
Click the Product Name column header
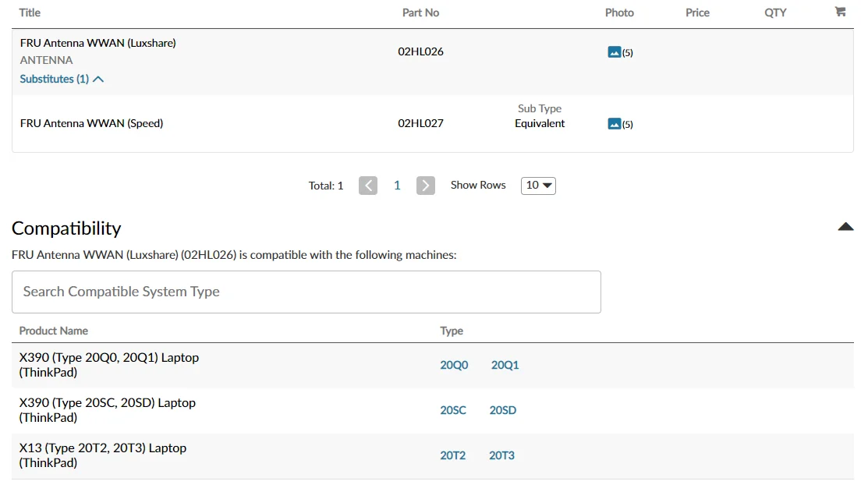click(53, 331)
